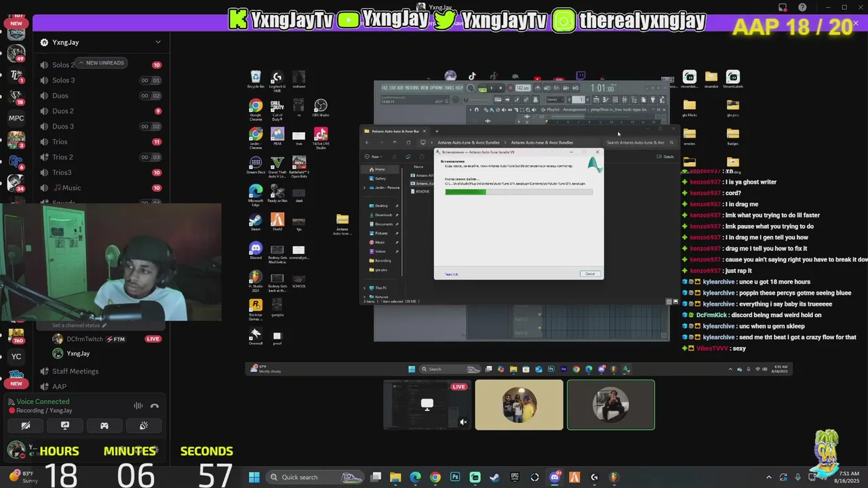The width and height of the screenshot is (868, 488).
Task: Select the Stream Deck desktop icon
Action: (256, 166)
